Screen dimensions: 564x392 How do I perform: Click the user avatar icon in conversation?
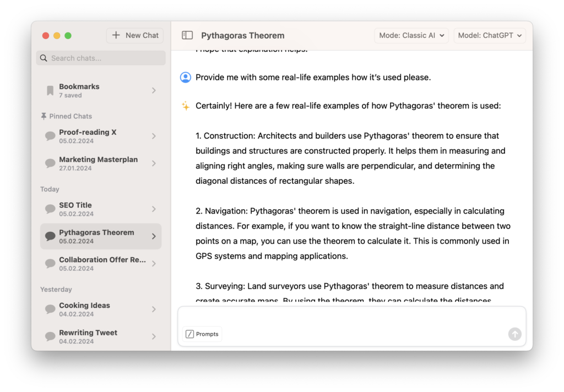tap(186, 77)
